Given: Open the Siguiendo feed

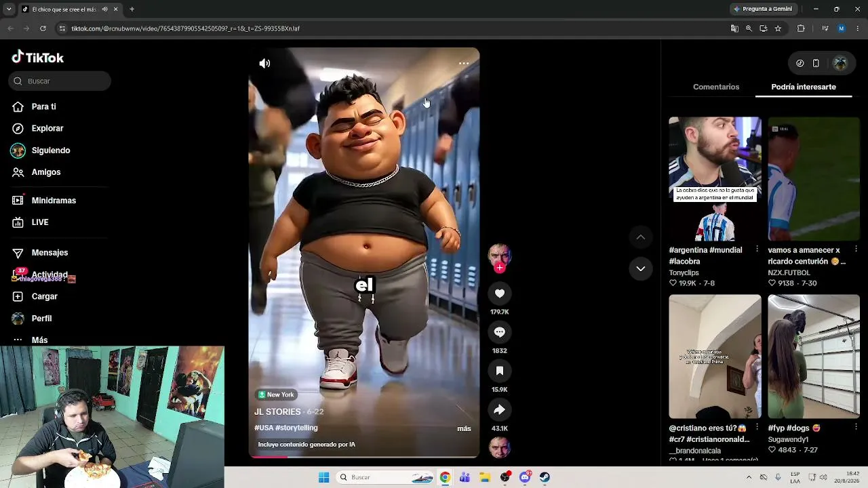Looking at the screenshot, I should [x=50, y=150].
